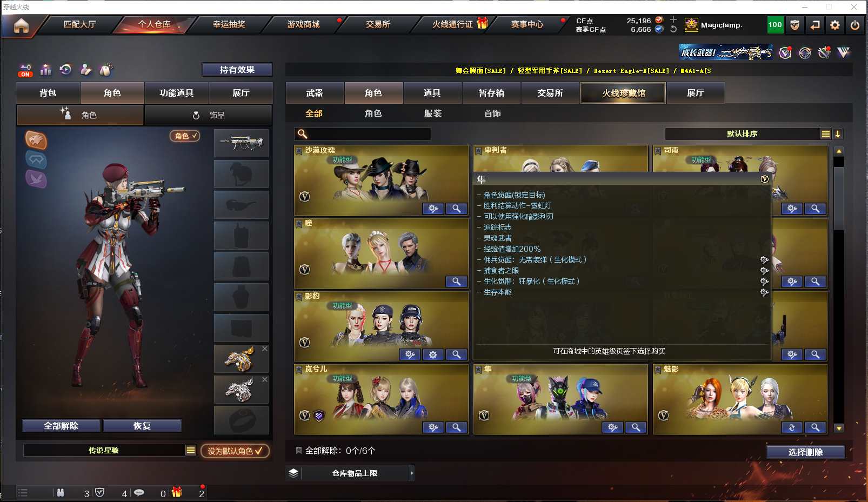Switch to 火线珍藏馆 tab
The height and width of the screenshot is (502, 868).
pyautogui.click(x=624, y=93)
